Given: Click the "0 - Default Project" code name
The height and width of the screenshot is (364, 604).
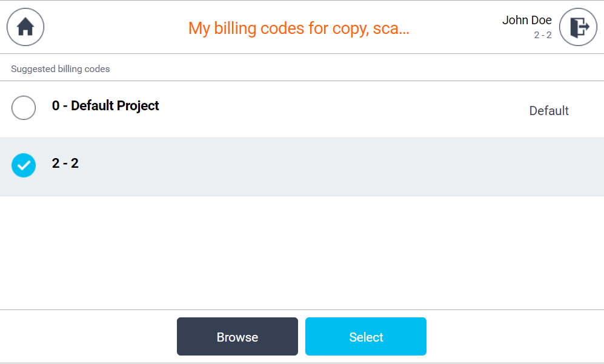Looking at the screenshot, I should click(x=105, y=106).
